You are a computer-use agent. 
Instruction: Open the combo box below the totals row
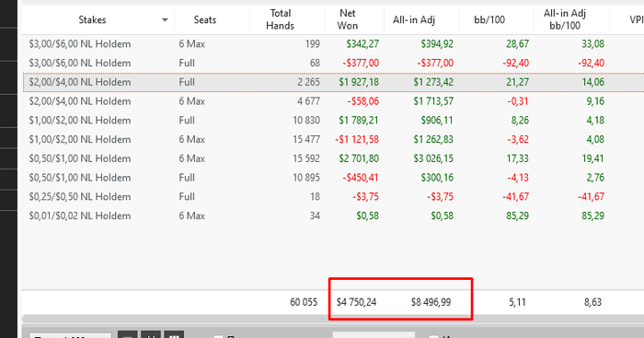coord(374,335)
